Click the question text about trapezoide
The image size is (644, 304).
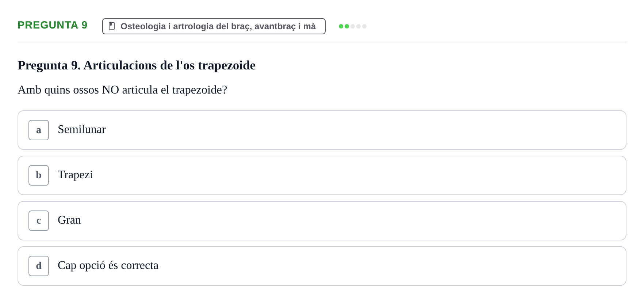tap(122, 90)
